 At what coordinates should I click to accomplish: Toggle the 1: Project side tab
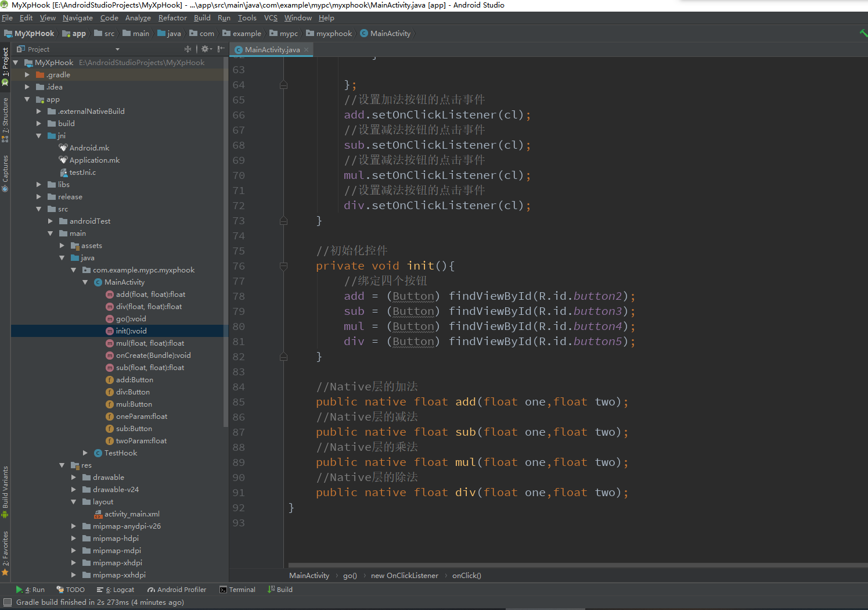[x=5, y=66]
